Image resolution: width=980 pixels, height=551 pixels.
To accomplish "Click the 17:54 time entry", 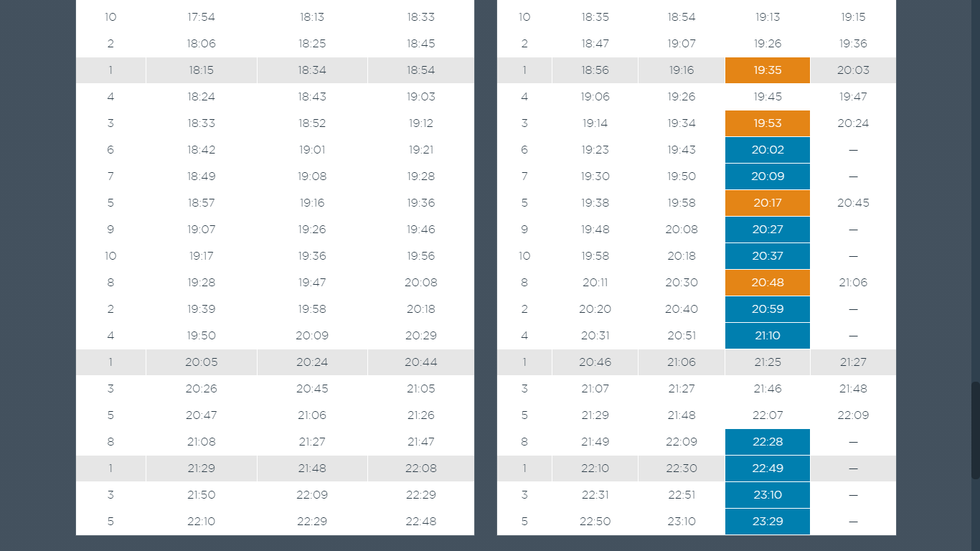I will tap(202, 17).
